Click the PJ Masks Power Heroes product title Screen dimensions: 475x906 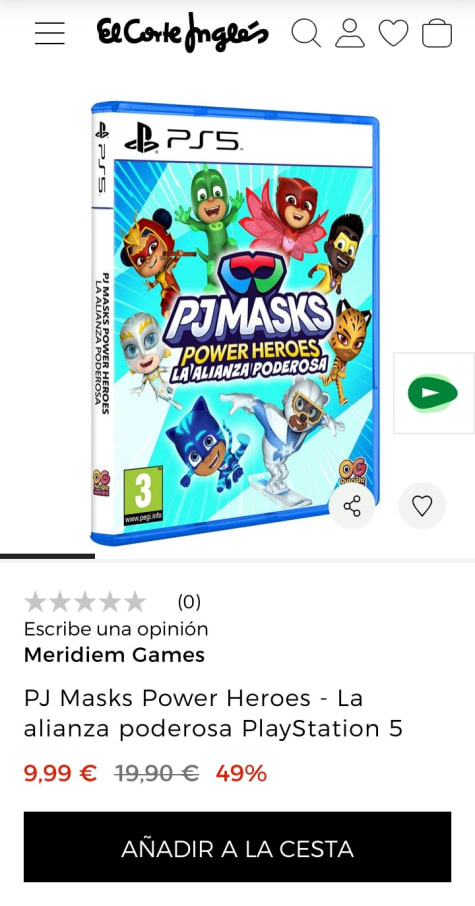(213, 714)
